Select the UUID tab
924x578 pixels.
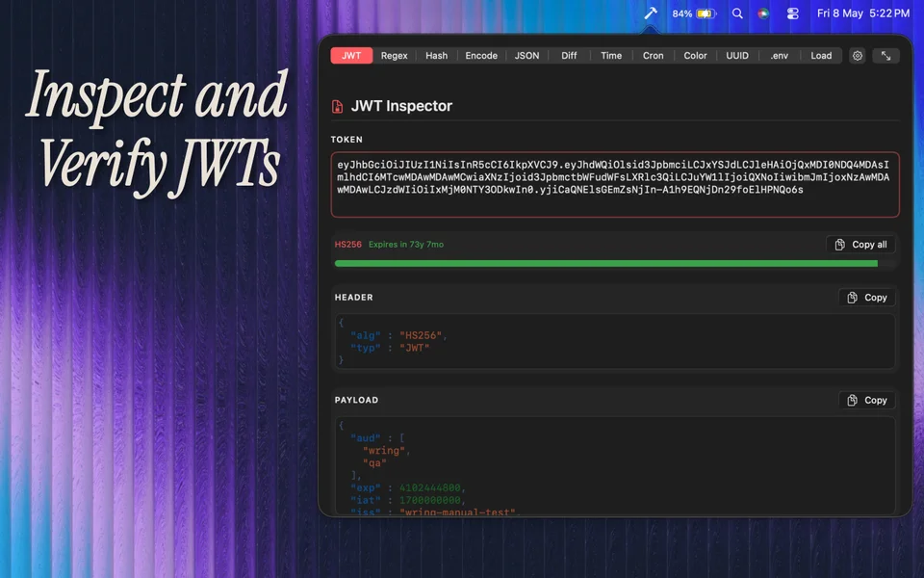(737, 56)
